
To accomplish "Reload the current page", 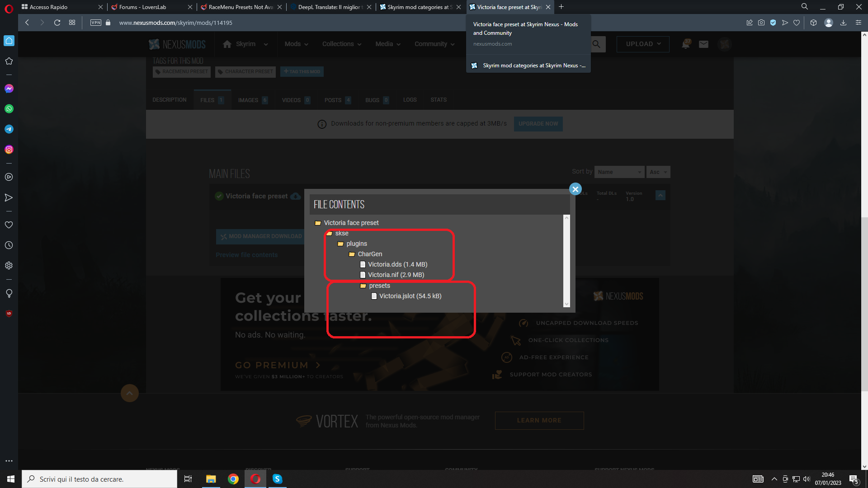I will pyautogui.click(x=57, y=23).
